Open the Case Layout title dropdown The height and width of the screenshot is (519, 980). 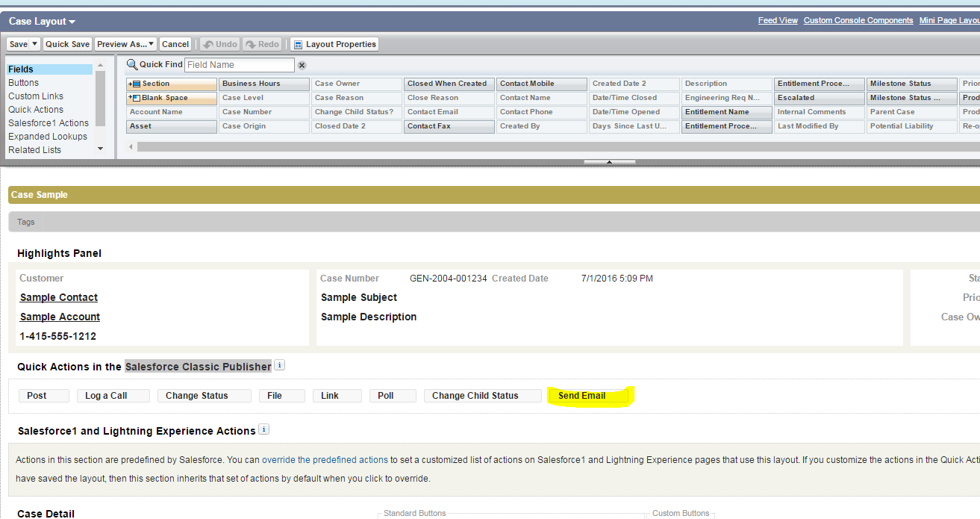72,22
